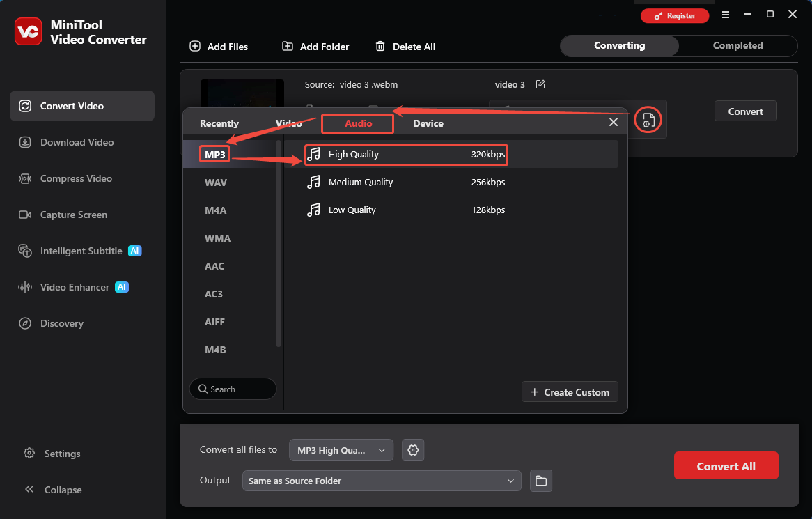
Task: Select the Video format tab
Action: (288, 124)
